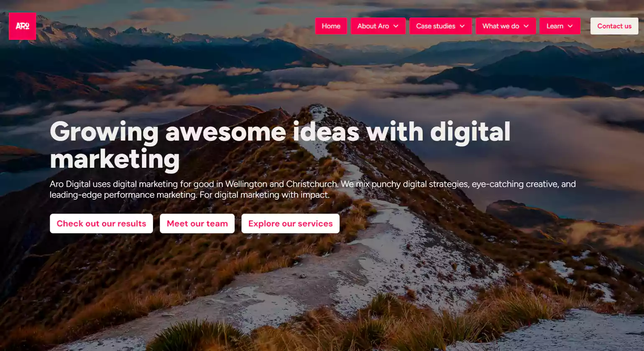The height and width of the screenshot is (351, 644).
Task: Click the Growing awesome ideas headline
Action: [280, 145]
